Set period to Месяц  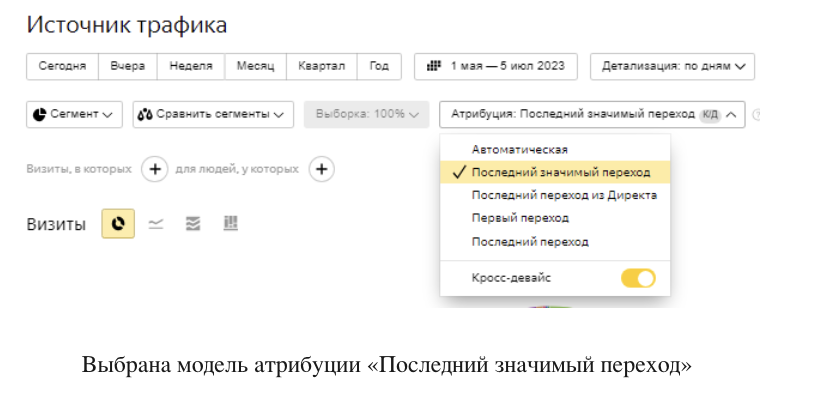(255, 66)
